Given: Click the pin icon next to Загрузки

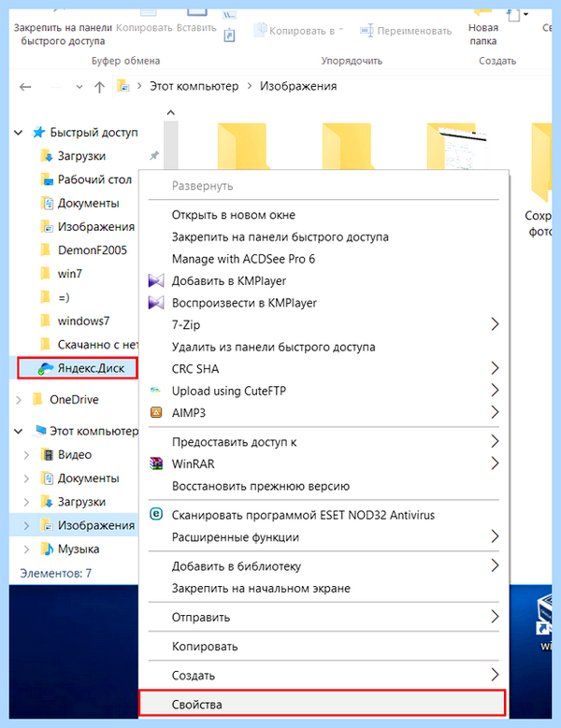Looking at the screenshot, I should pos(154,156).
